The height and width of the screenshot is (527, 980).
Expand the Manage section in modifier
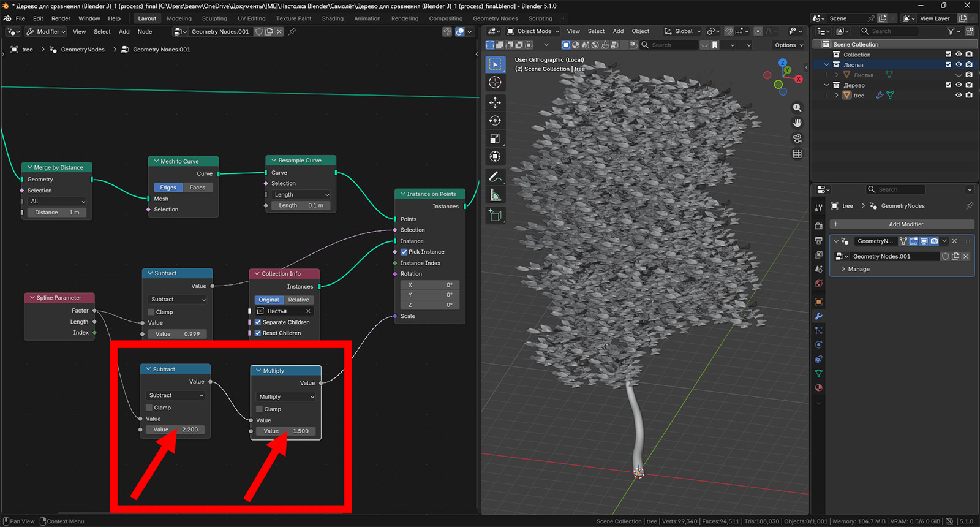(x=858, y=269)
